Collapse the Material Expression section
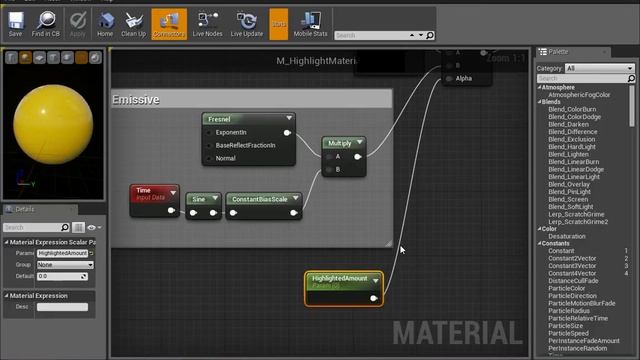The image size is (640, 360). click(7, 296)
